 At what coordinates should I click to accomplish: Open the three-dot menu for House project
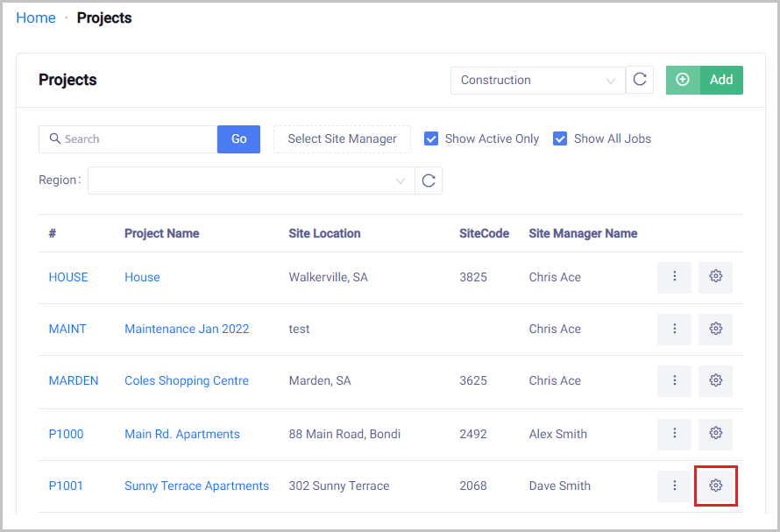pos(674,277)
